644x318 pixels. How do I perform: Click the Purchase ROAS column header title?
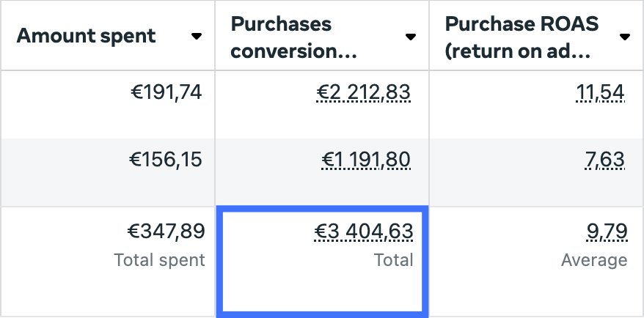pos(522,37)
